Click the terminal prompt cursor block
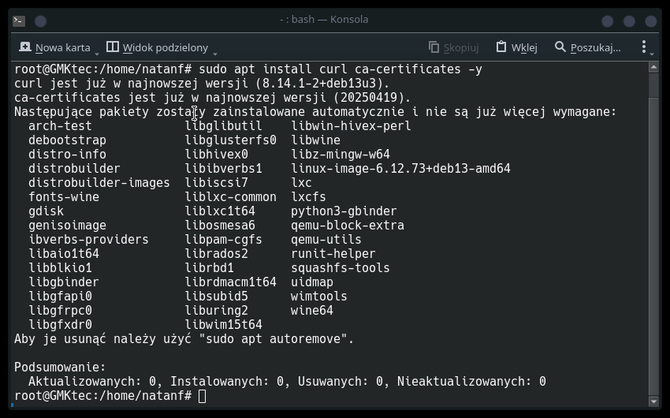This screenshot has width=670, height=418. [x=202, y=396]
